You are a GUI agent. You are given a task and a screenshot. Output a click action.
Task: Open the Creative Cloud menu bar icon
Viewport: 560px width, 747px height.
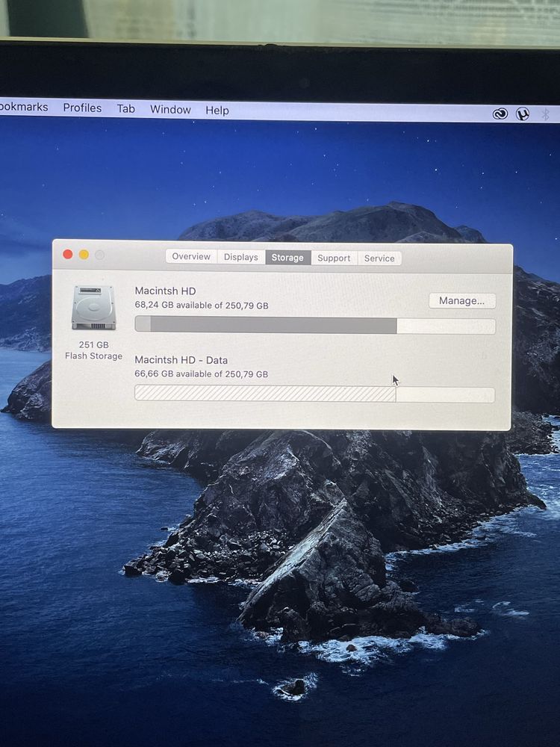click(x=500, y=114)
